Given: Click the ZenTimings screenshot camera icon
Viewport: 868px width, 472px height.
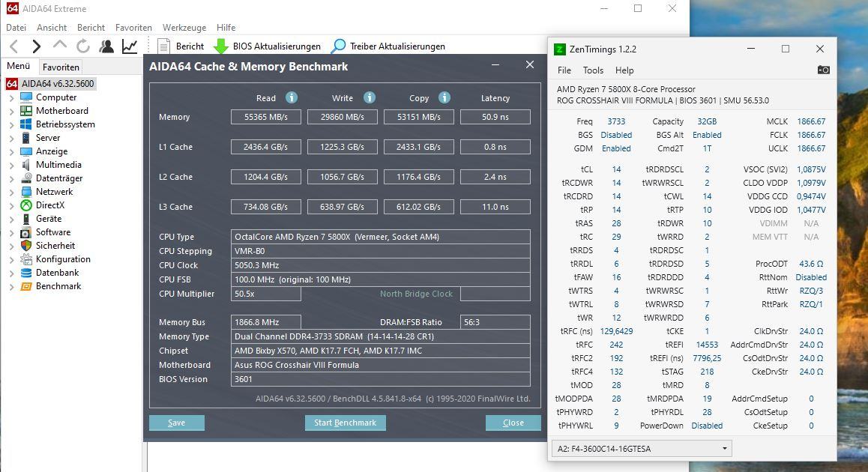Looking at the screenshot, I should [x=824, y=70].
